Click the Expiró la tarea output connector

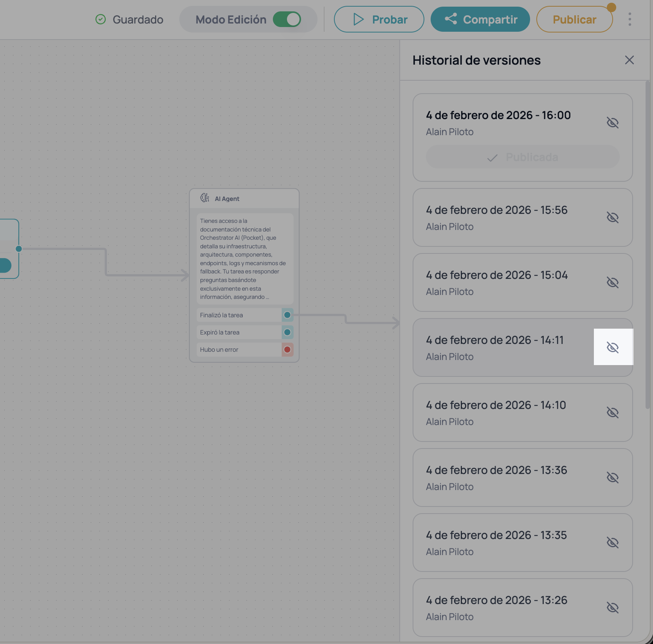coord(287,332)
